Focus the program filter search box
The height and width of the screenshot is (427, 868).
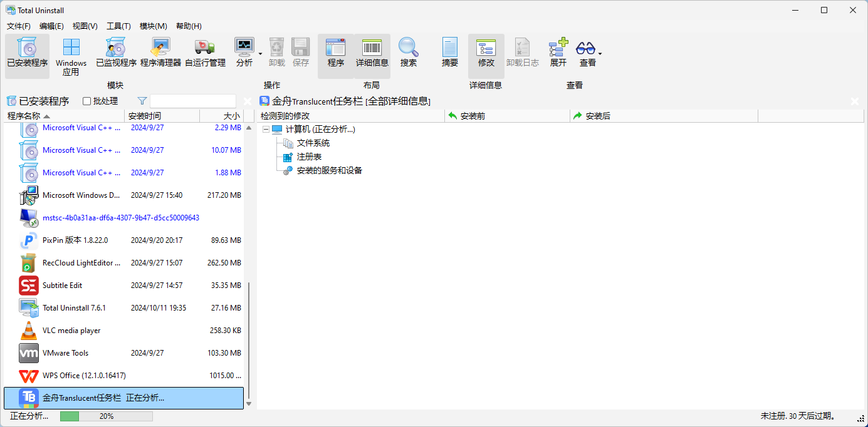[193, 101]
